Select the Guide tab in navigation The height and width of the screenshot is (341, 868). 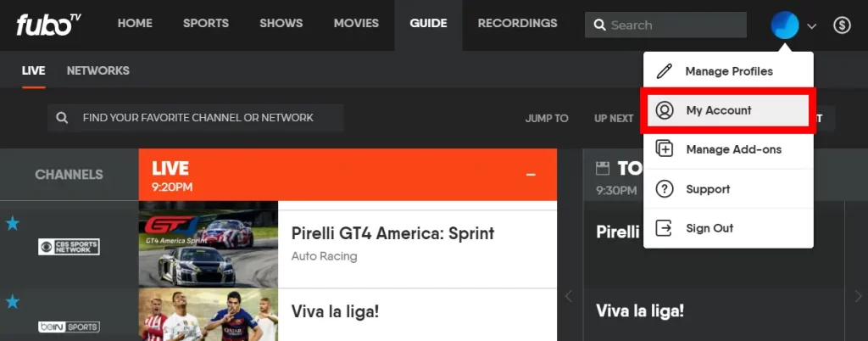pyautogui.click(x=428, y=23)
